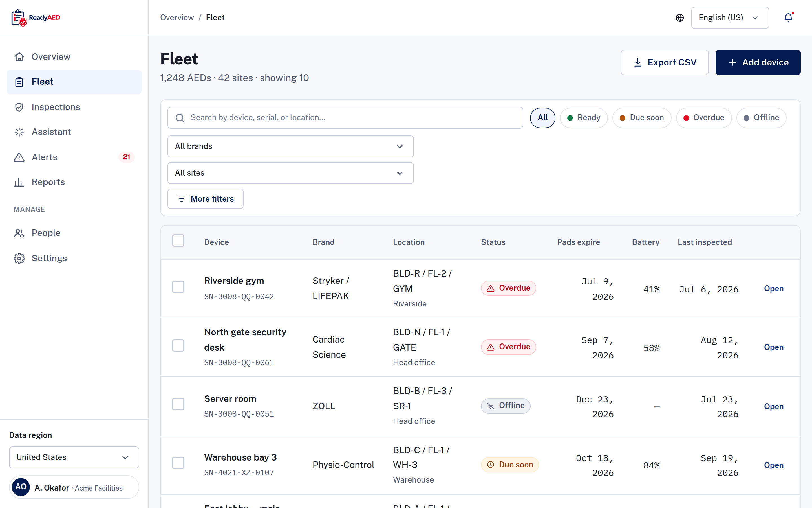
Task: Click serial SN-4021-XZ-0107
Action: [x=239, y=473]
